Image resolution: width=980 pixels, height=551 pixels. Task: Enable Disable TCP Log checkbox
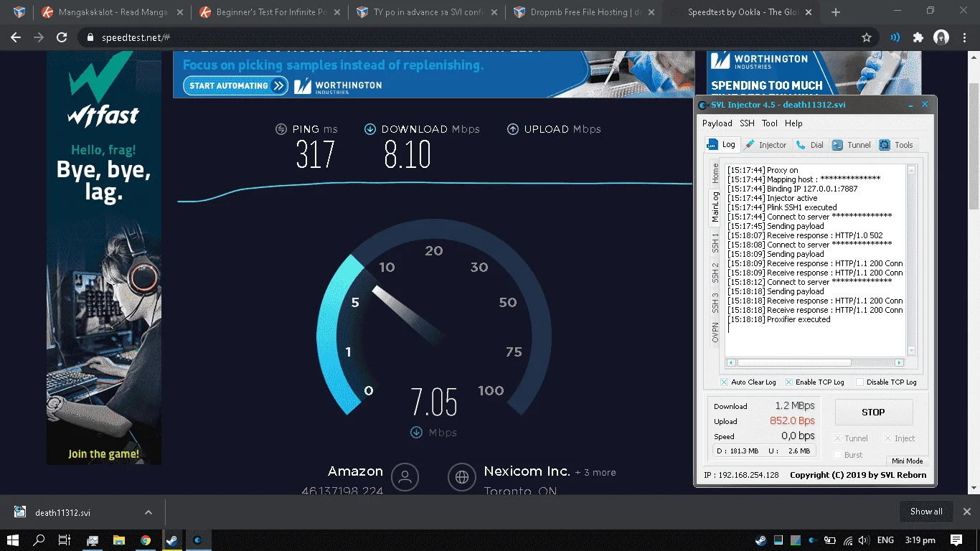[859, 382]
